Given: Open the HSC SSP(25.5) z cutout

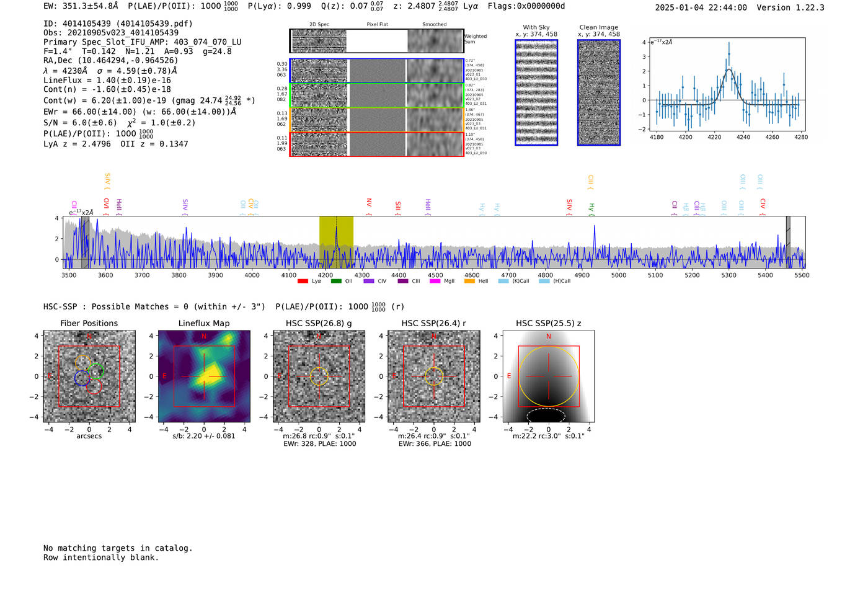Looking at the screenshot, I should point(549,376).
